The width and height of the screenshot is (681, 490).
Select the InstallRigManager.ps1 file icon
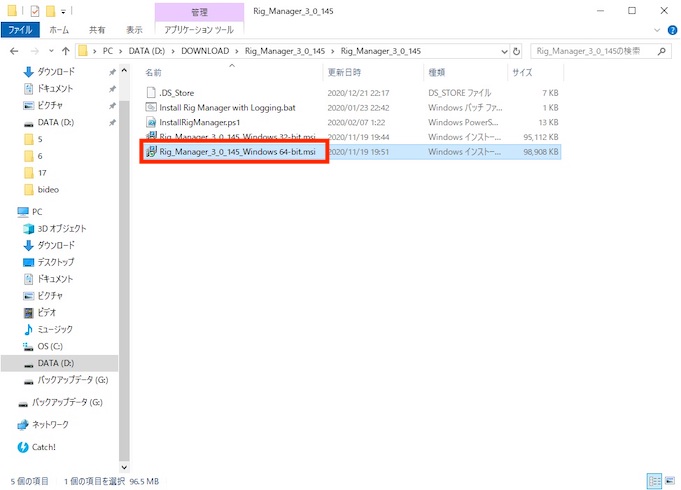(151, 122)
